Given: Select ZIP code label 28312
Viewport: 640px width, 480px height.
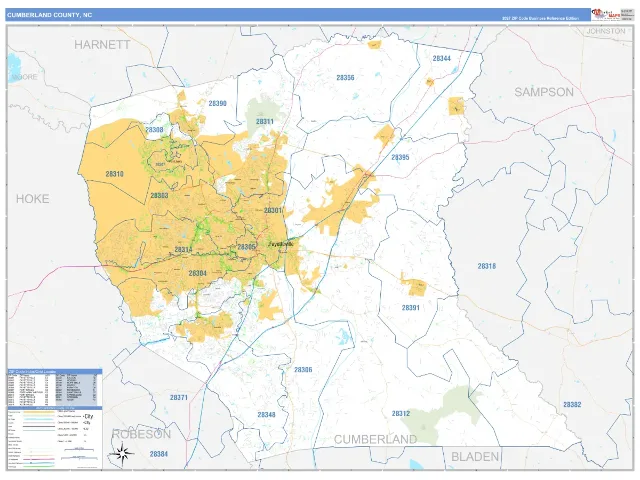Looking at the screenshot, I should click(x=401, y=413).
